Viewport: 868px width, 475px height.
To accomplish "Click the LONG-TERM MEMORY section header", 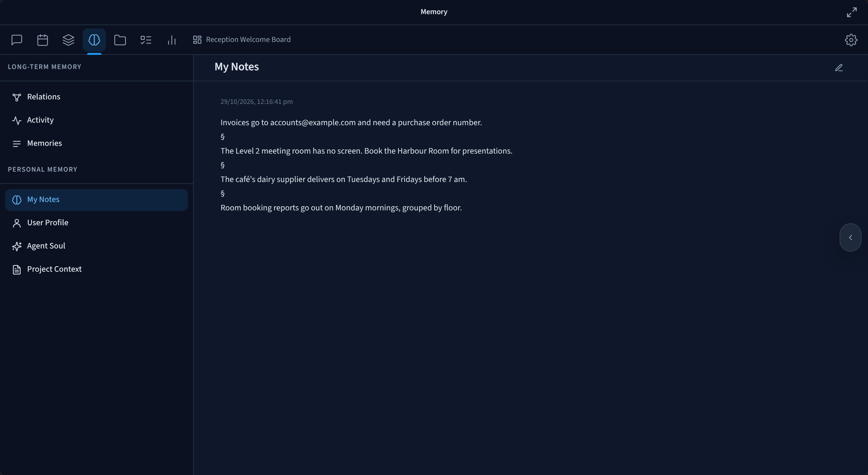I will (x=45, y=67).
